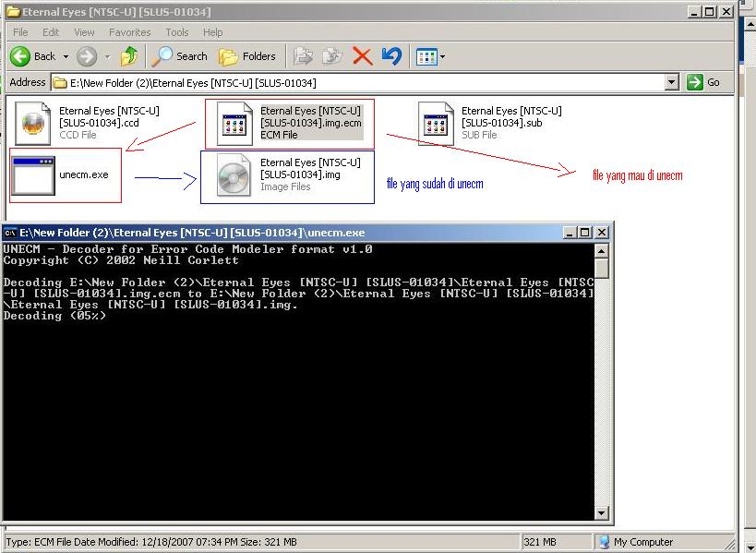Open the Back history dropdown arrow
The width and height of the screenshot is (756, 553).
click(66, 57)
